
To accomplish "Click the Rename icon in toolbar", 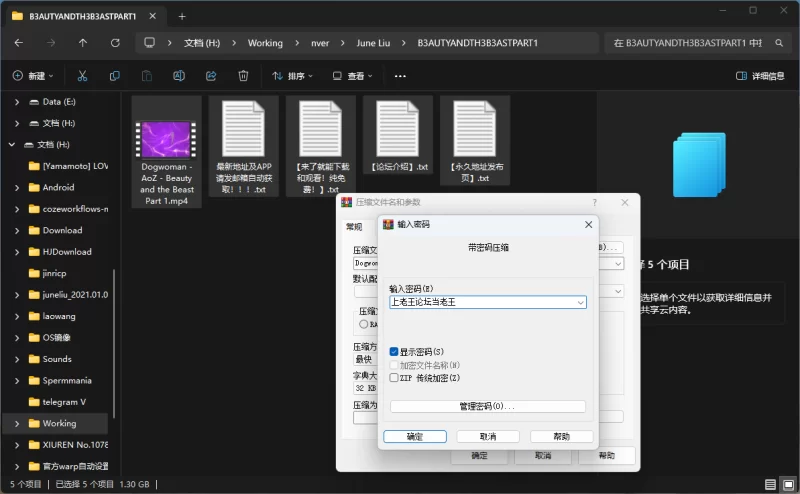I will click(179, 76).
